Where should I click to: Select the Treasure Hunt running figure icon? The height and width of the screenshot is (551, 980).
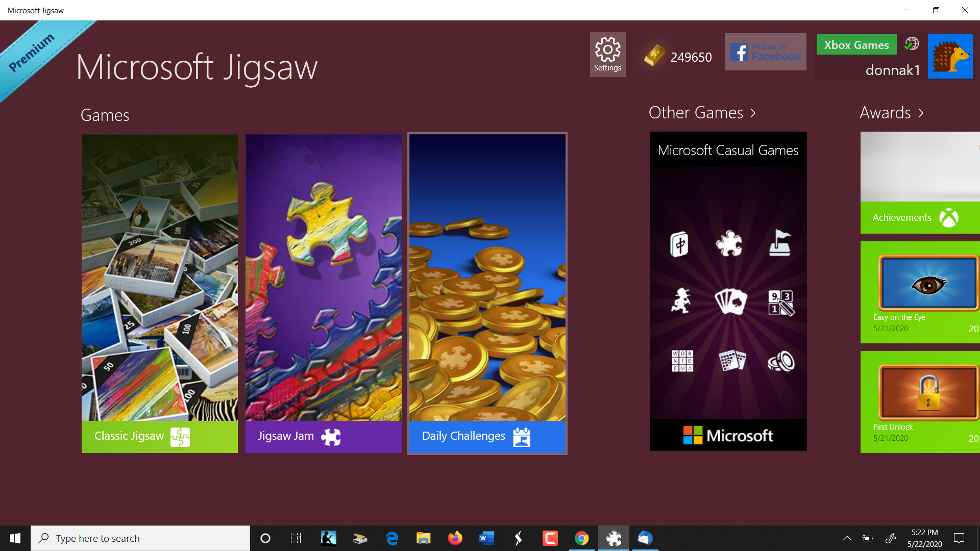(681, 301)
